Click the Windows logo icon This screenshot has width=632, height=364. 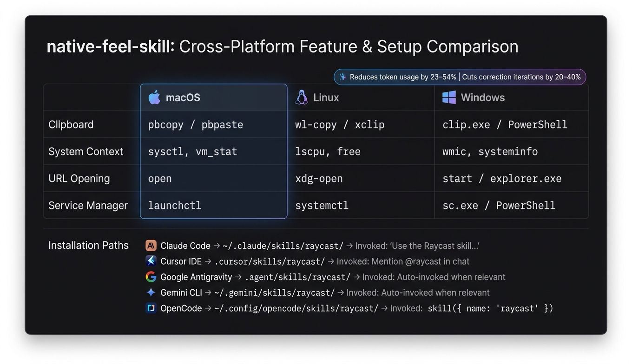(449, 97)
